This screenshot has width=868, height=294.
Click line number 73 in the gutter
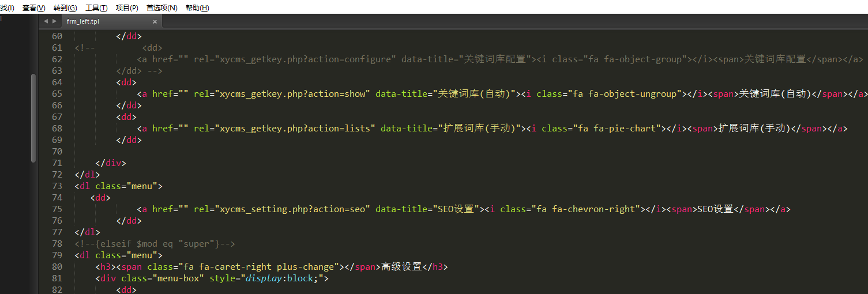(x=57, y=186)
